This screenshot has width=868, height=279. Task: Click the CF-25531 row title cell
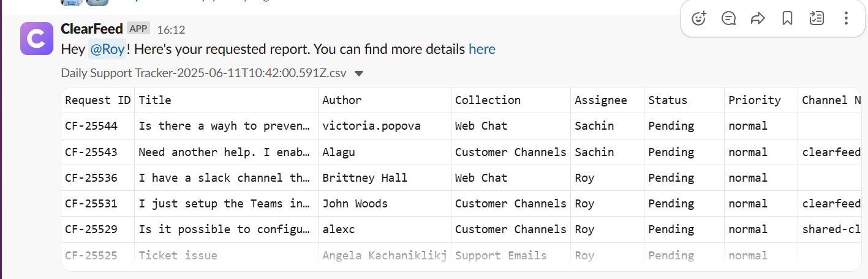(x=224, y=204)
